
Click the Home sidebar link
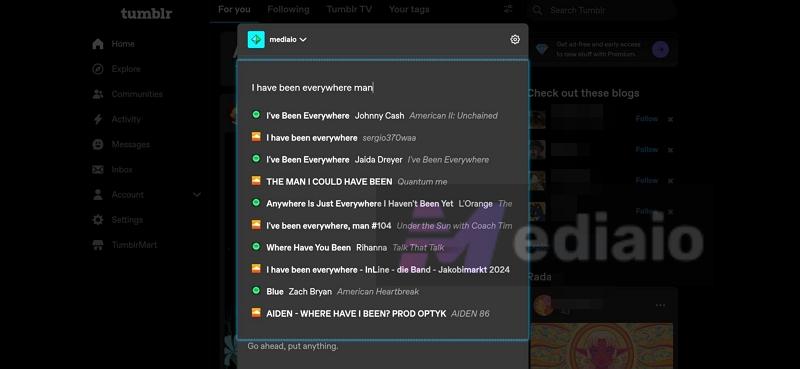pyautogui.click(x=123, y=44)
